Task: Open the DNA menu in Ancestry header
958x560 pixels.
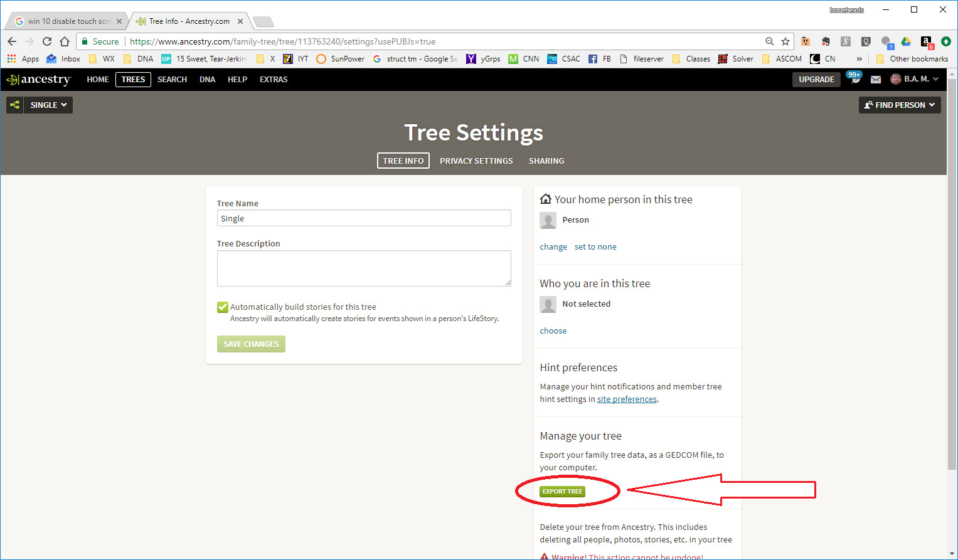Action: coord(207,80)
